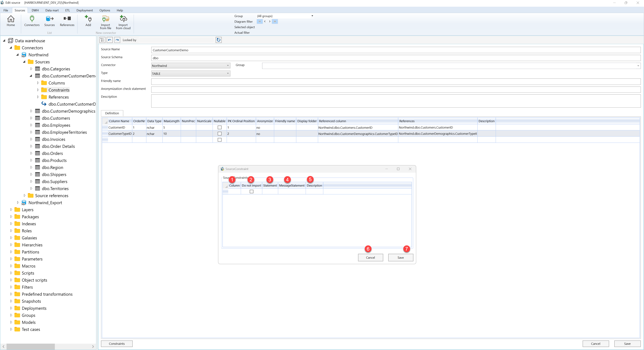Screen dimensions: 644x350
Task: Expand the Layers folder node
Action: 11,210
